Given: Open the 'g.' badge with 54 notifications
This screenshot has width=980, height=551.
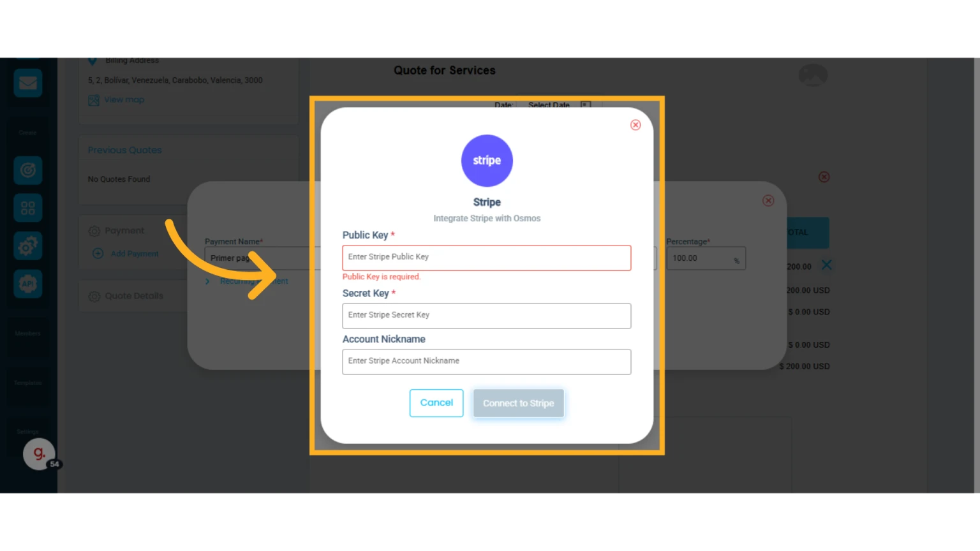Looking at the screenshot, I should point(40,454).
